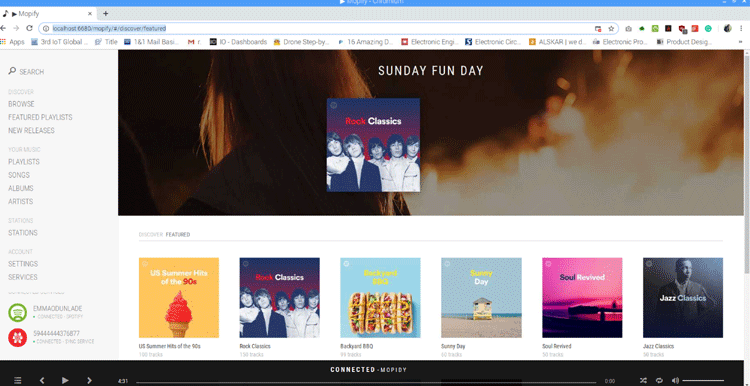
Task: Open the Stations link in sidebar
Action: 22,233
